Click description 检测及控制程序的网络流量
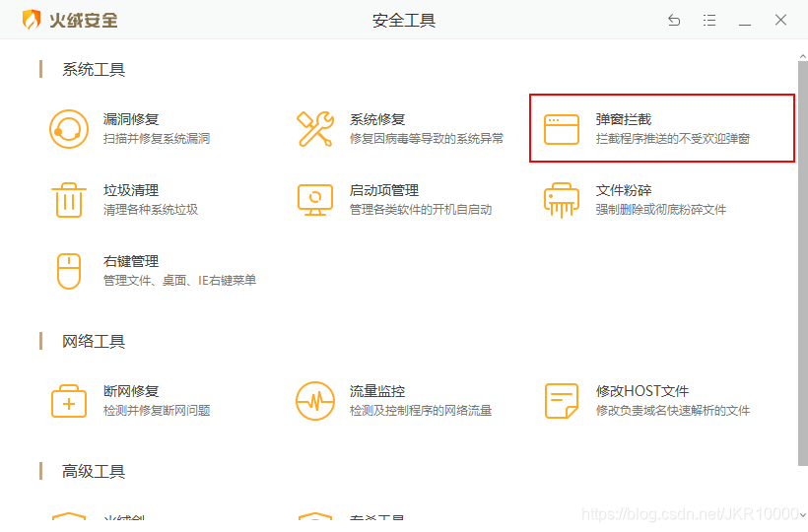Image resolution: width=808 pixels, height=532 pixels. coord(421,411)
